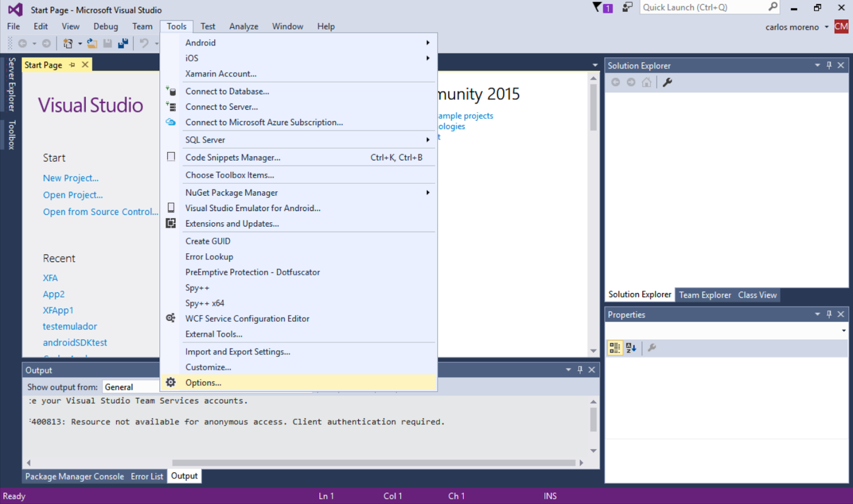Close the Output panel
Image resolution: width=853 pixels, height=504 pixels.
[x=592, y=370]
